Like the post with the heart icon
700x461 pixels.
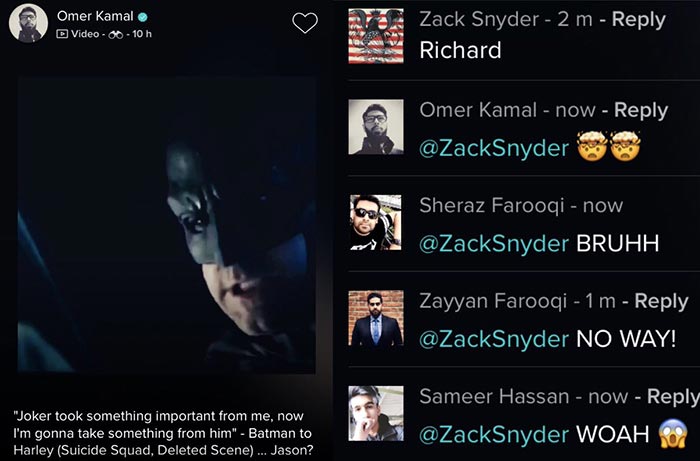coord(305,23)
